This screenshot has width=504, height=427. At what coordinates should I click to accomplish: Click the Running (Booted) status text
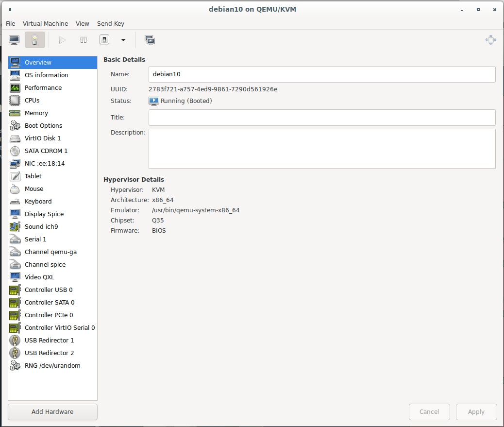[x=186, y=101]
